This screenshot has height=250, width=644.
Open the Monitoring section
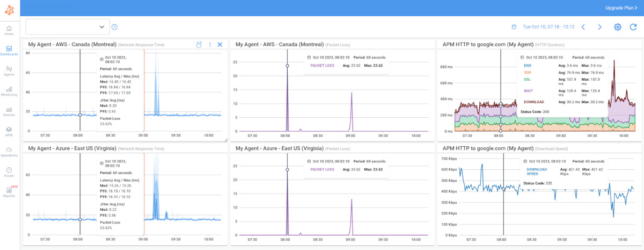pos(9,91)
